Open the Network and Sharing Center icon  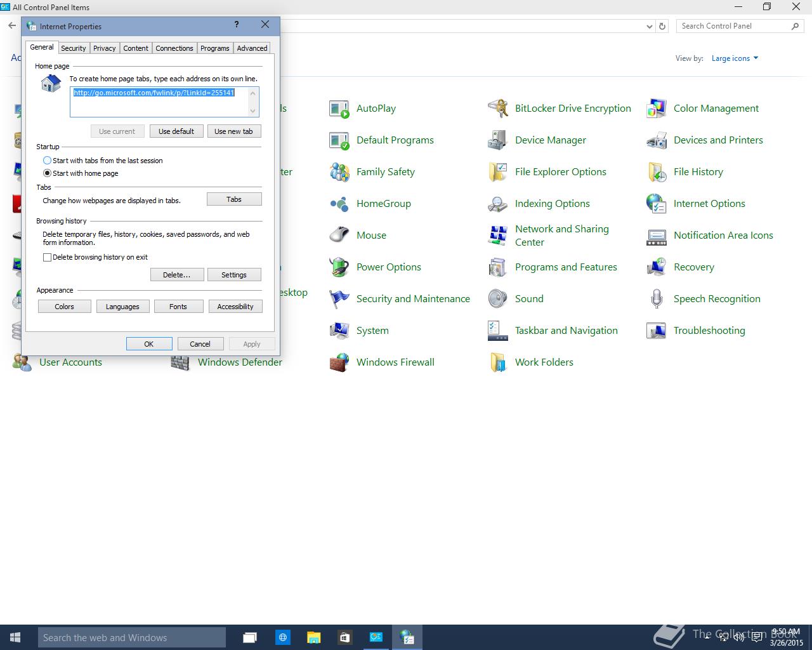pos(498,235)
